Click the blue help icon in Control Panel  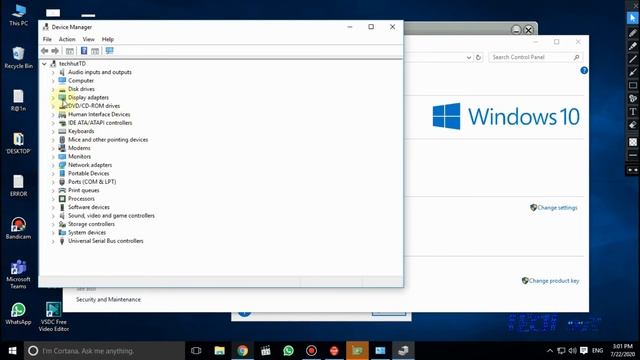584,70
